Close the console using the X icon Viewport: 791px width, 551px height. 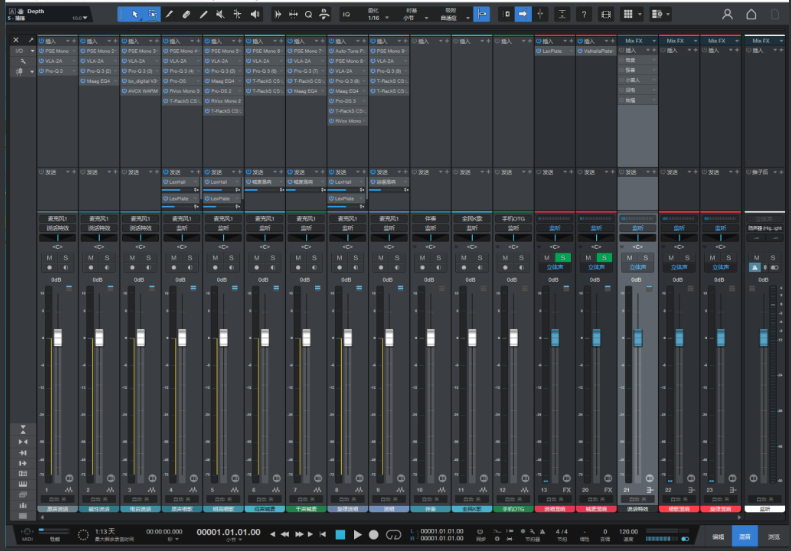[16, 40]
